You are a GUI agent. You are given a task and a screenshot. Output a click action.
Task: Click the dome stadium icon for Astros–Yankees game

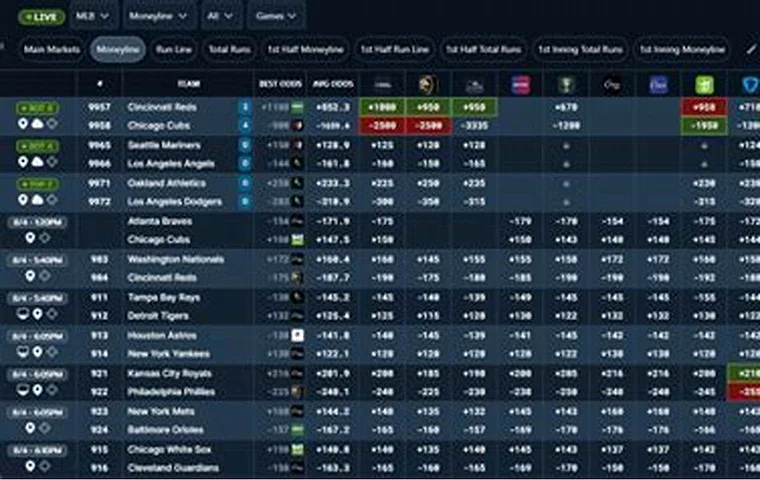pyautogui.click(x=22, y=352)
